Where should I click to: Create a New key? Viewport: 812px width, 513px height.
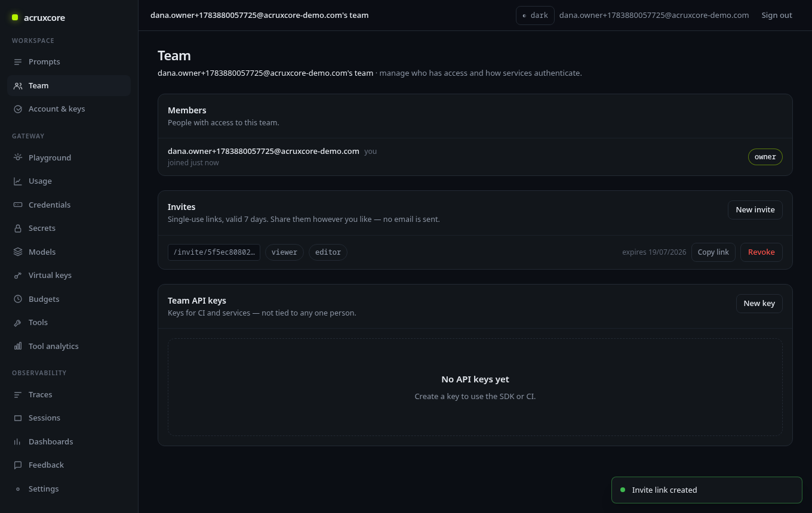(x=759, y=304)
